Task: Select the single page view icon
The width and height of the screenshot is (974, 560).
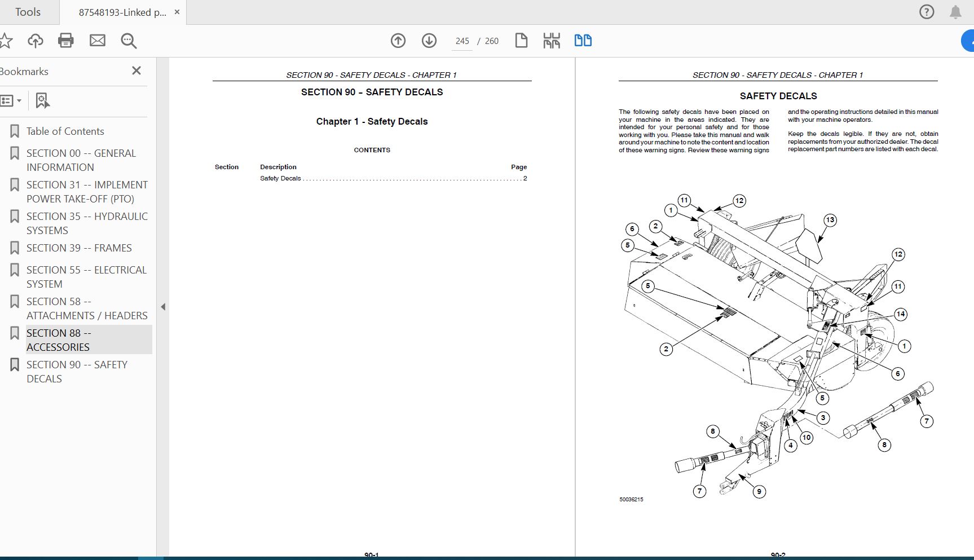Action: (x=521, y=41)
